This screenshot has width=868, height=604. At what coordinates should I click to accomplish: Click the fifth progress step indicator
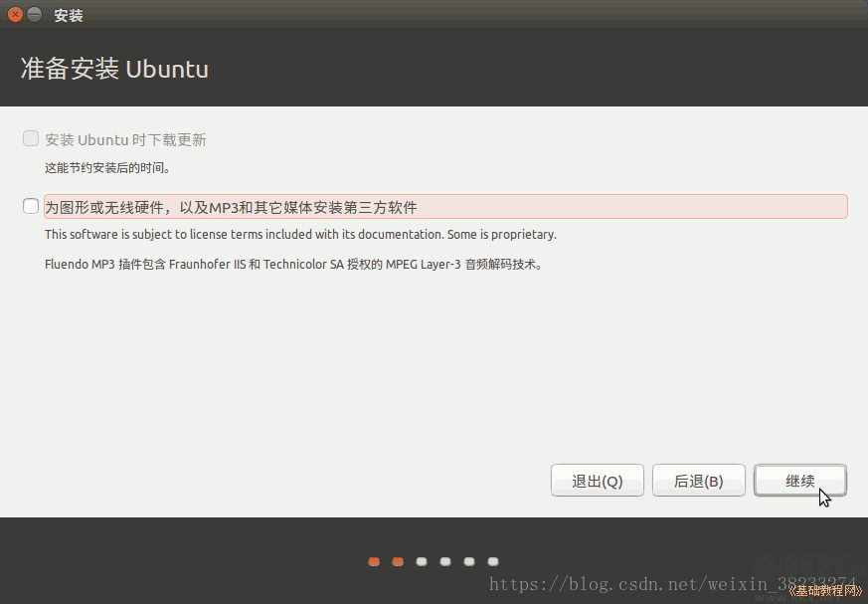click(x=468, y=561)
